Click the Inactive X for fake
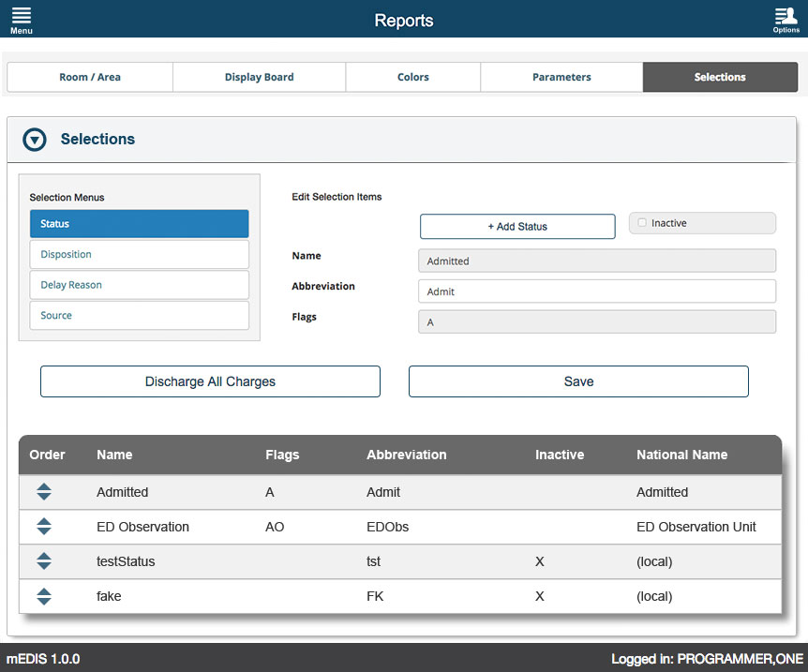 (540, 596)
